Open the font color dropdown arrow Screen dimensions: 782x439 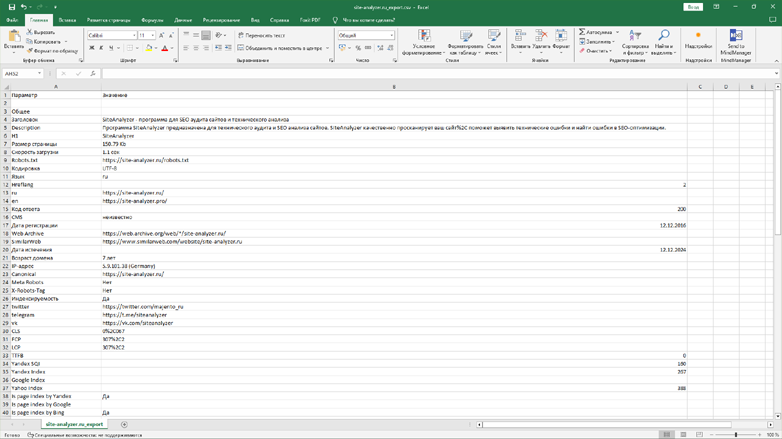(172, 48)
